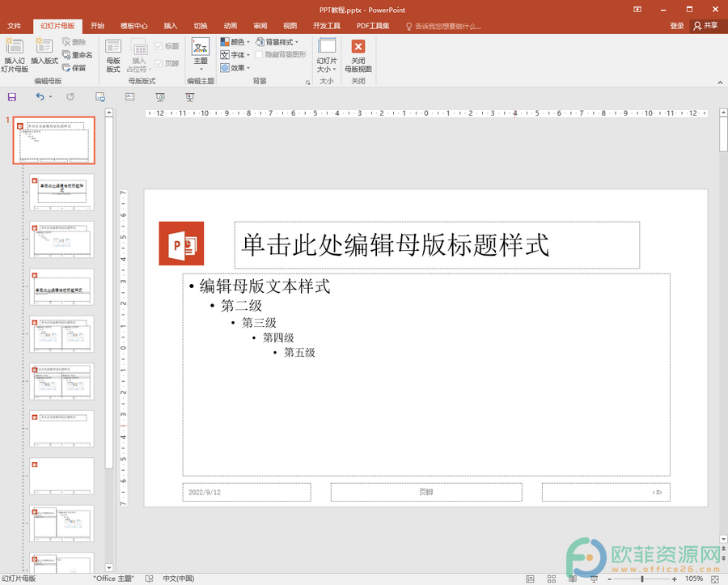Click the thumbnail pane scroll up arrow

click(x=109, y=112)
